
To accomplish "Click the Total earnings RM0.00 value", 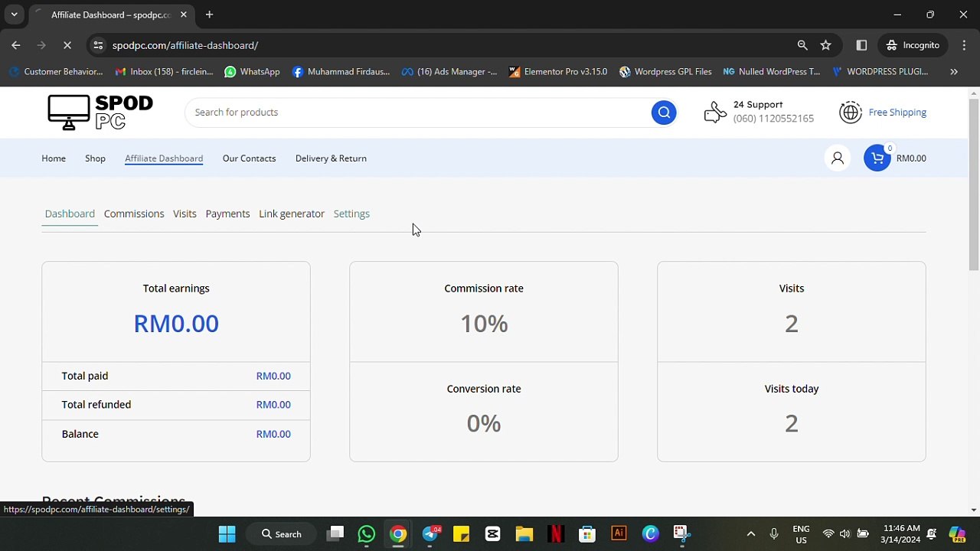I will pyautogui.click(x=176, y=324).
